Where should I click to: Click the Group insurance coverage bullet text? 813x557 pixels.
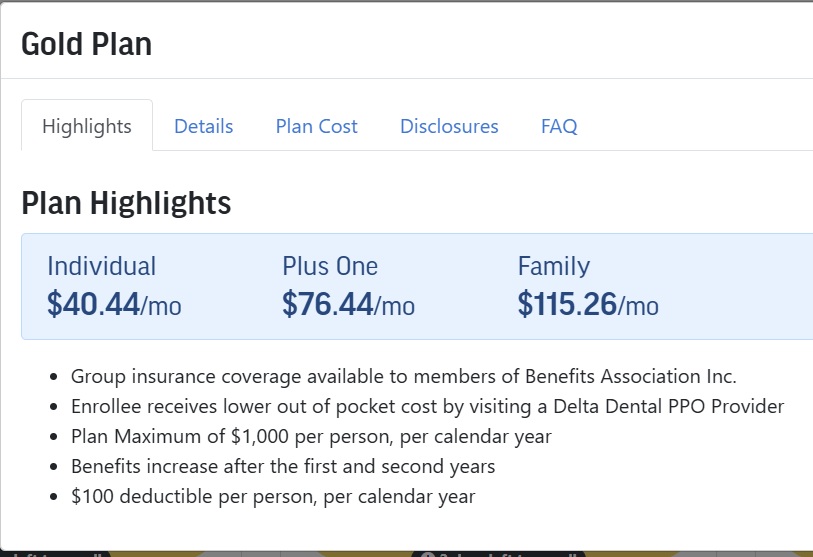tap(403, 377)
